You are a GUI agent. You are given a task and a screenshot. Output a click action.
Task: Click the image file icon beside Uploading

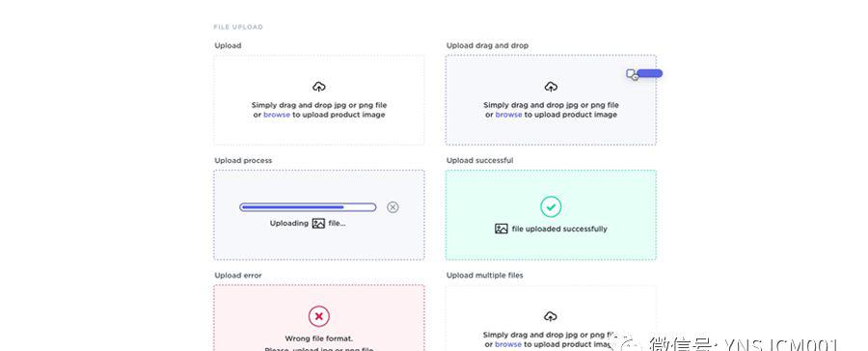[x=318, y=224]
